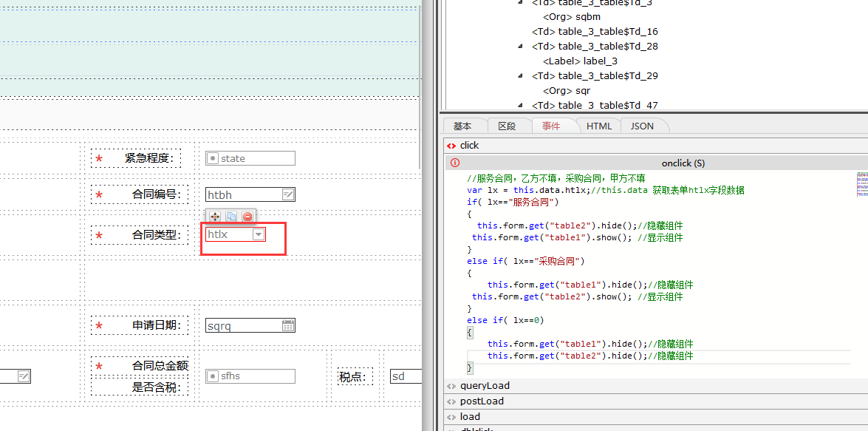The width and height of the screenshot is (868, 431).
Task: Click the code icon beside queryLoad event
Action: (451, 386)
